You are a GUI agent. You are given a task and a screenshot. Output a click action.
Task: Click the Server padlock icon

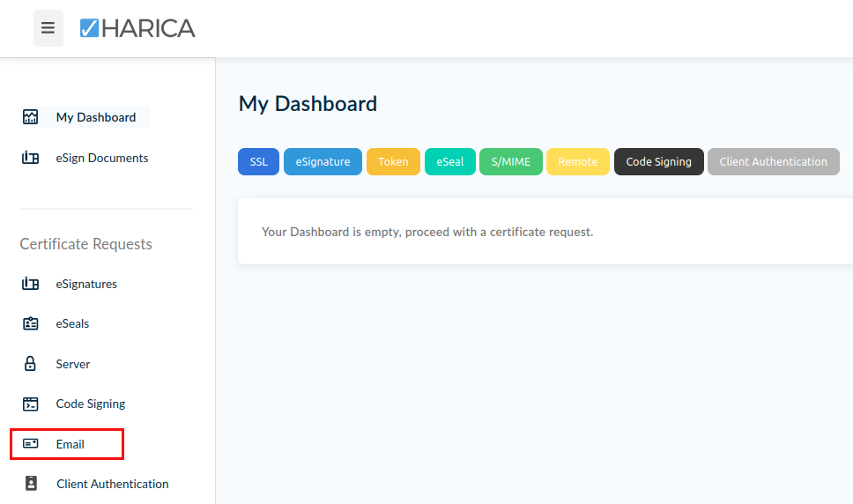(31, 364)
